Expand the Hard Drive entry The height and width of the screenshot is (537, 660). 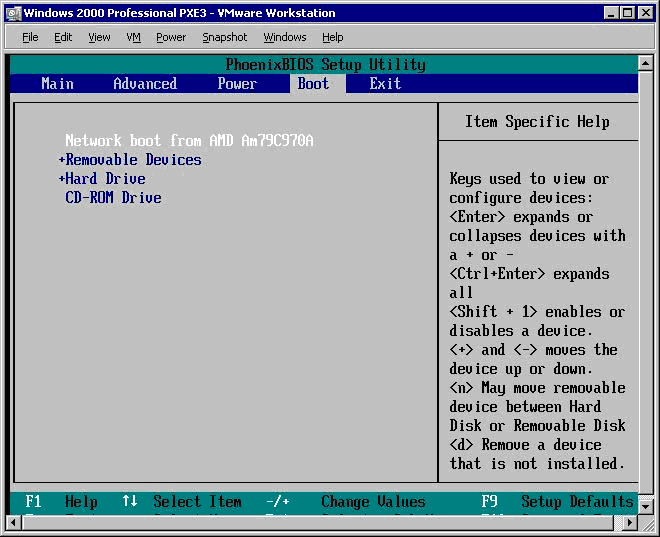click(102, 179)
